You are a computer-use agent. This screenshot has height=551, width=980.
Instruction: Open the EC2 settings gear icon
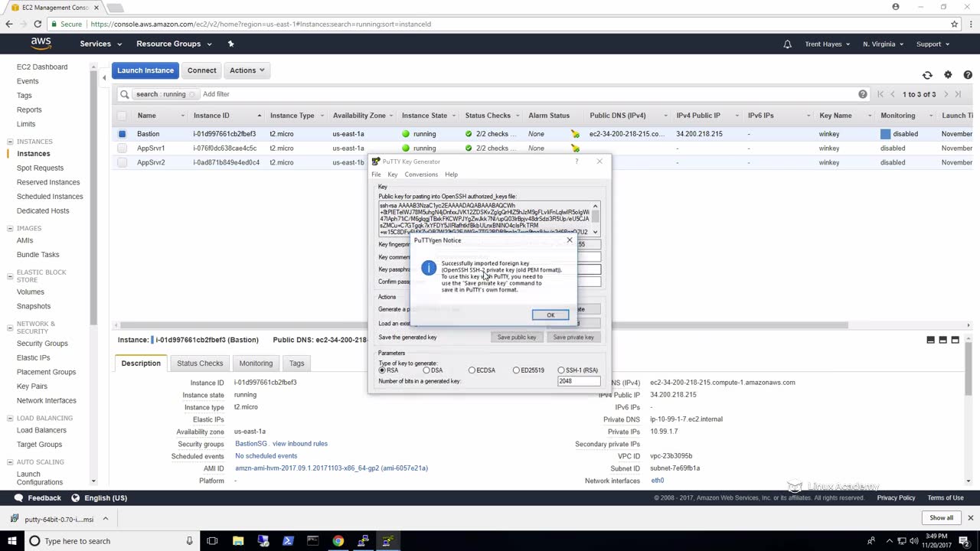click(948, 75)
